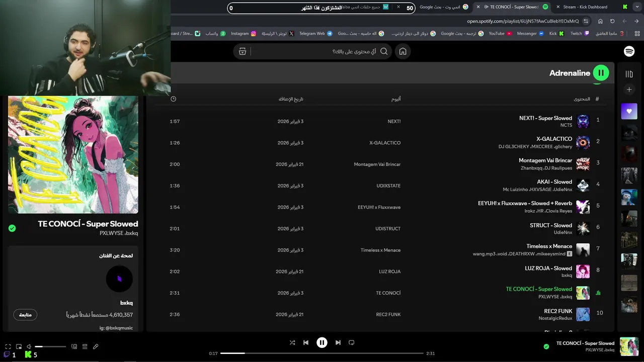
Task: Select LUZ ROJA - Slowed track
Action: tap(548, 268)
